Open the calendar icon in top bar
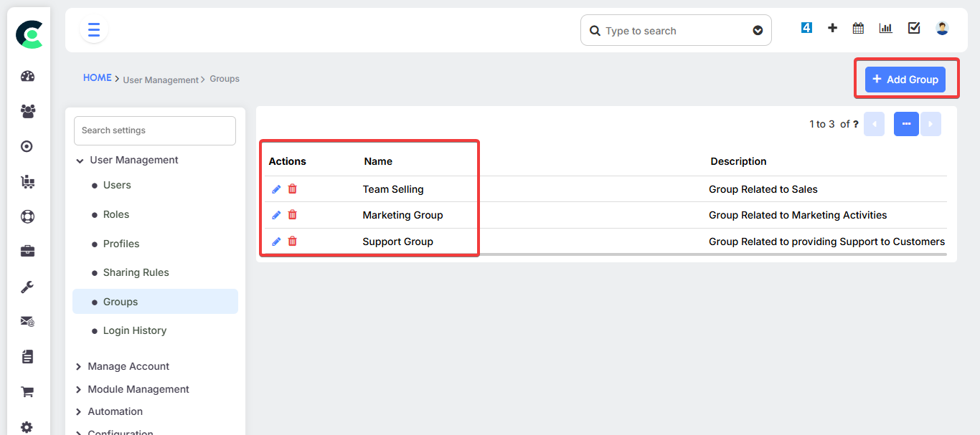Screen dimensions: 980x435 tap(858, 29)
